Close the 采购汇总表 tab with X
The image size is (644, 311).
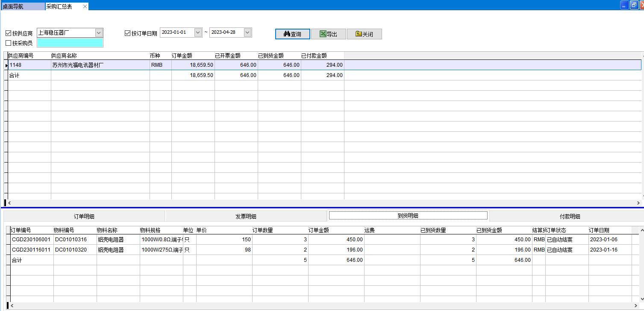(85, 6)
